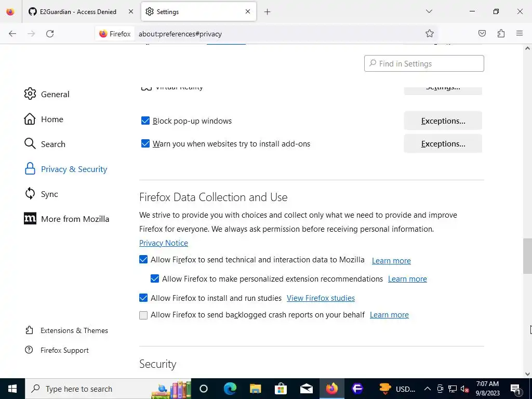The width and height of the screenshot is (532, 399).
Task: Show hidden system tray icons
Action: pos(428,389)
